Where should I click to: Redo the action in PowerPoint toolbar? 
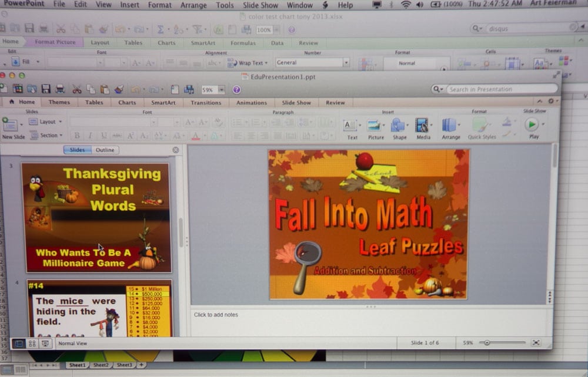(x=153, y=89)
